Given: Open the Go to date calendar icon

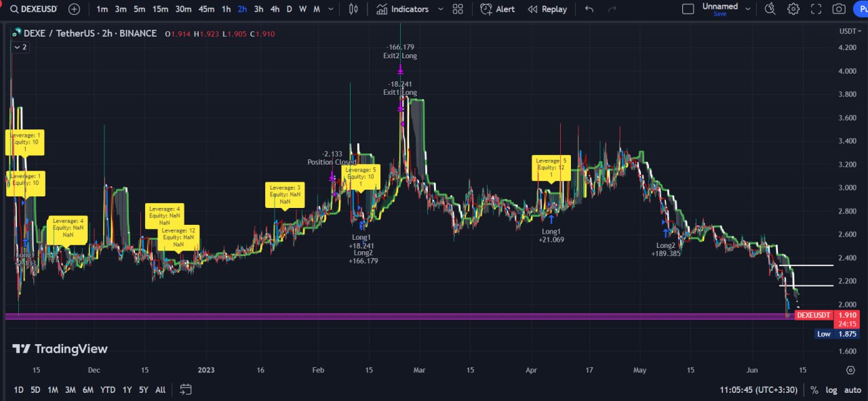Looking at the screenshot, I should 186,389.
